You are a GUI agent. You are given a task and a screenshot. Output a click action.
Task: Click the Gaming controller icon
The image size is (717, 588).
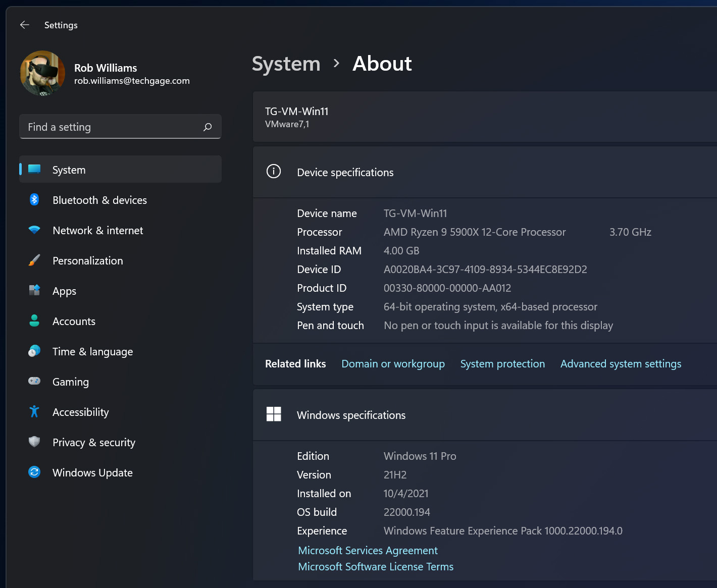point(34,381)
